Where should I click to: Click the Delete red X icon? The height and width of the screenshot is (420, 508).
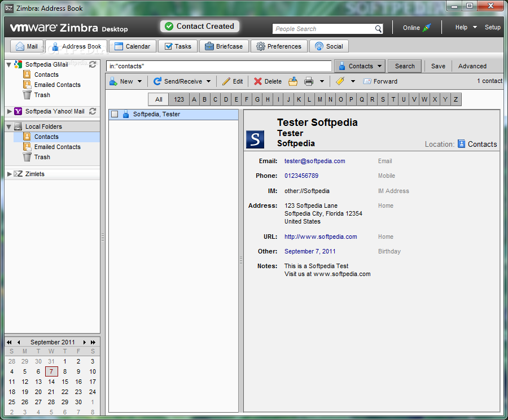point(258,81)
